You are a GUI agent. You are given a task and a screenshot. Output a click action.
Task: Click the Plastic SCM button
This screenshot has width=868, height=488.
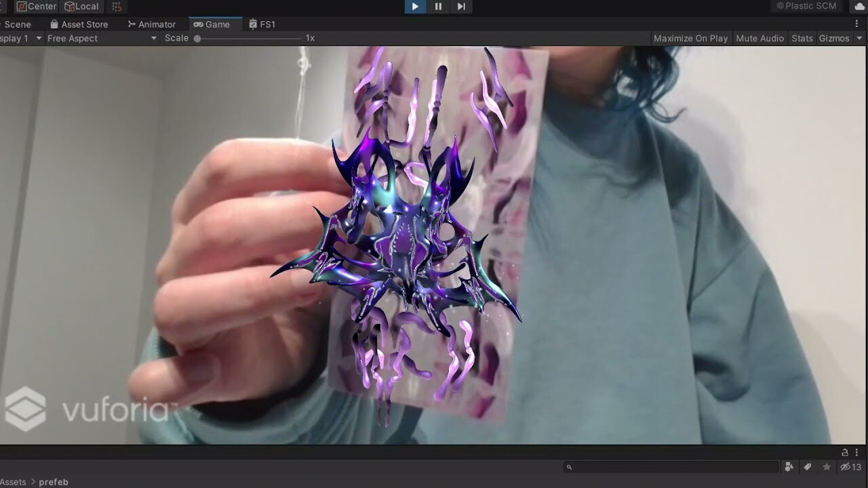806,6
